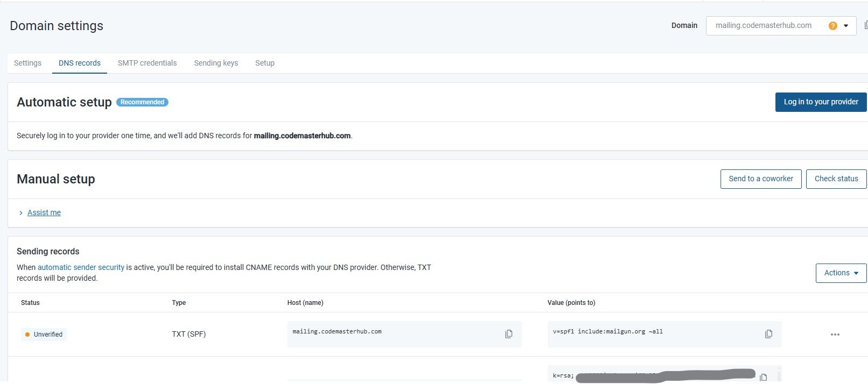The height and width of the screenshot is (384, 868).
Task: Copy the SPF host name value
Action: click(x=509, y=334)
